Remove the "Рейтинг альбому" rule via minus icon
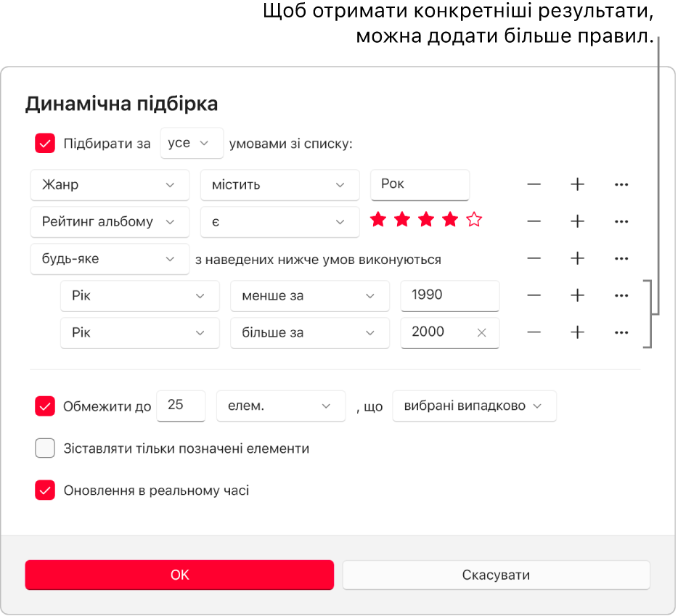The width and height of the screenshot is (678, 616). point(534,222)
